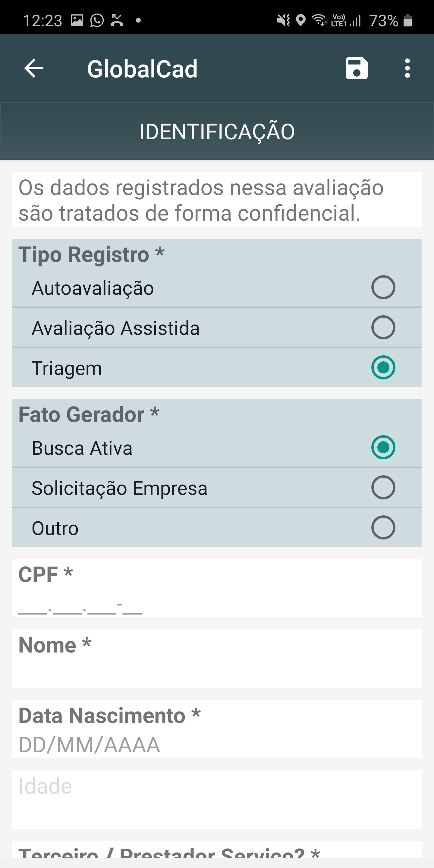Tap the back arrow in header
The height and width of the screenshot is (868, 434).
pos(34,68)
